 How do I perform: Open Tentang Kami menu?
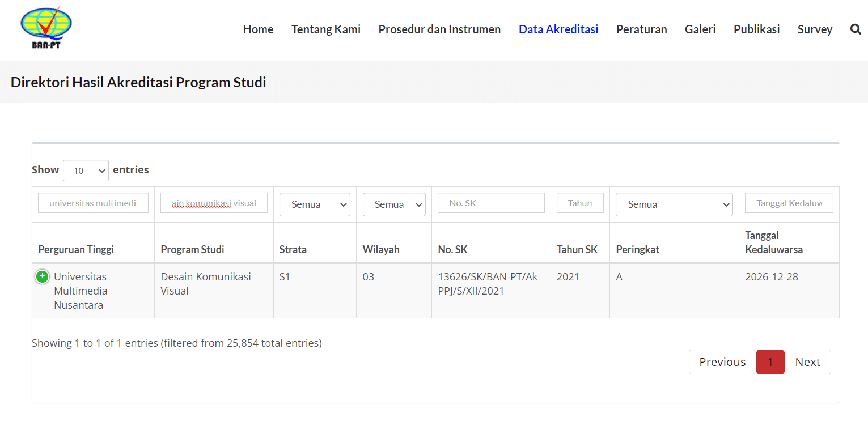pyautogui.click(x=326, y=29)
